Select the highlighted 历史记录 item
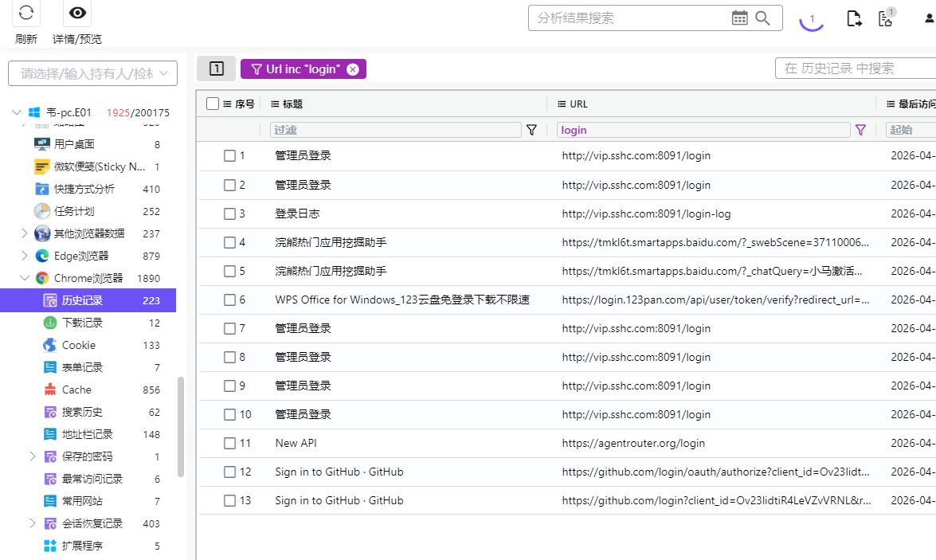The width and height of the screenshot is (936, 560). click(x=88, y=300)
